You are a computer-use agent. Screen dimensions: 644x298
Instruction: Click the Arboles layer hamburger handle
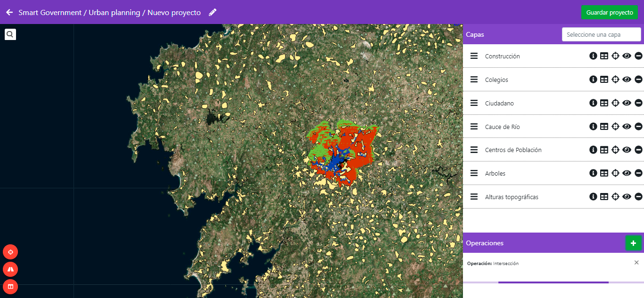tap(474, 173)
